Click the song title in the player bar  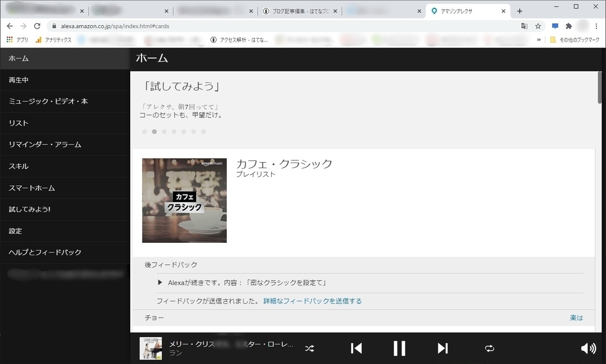click(231, 344)
